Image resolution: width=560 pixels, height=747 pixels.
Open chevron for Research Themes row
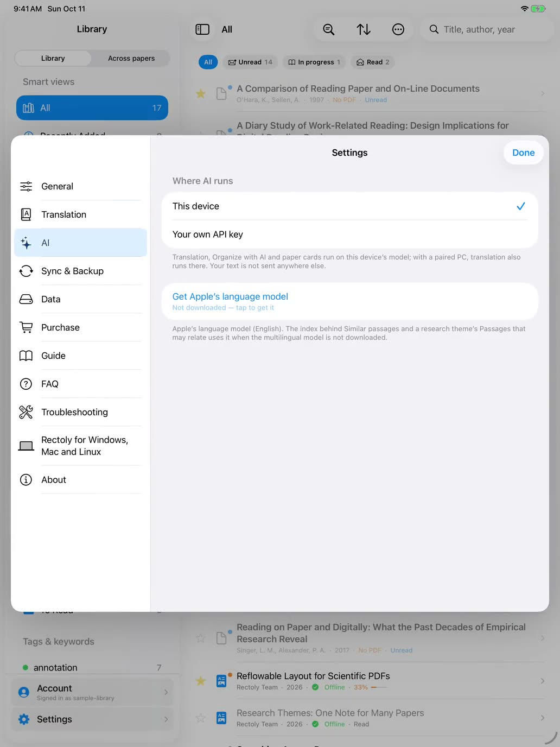pyautogui.click(x=543, y=718)
